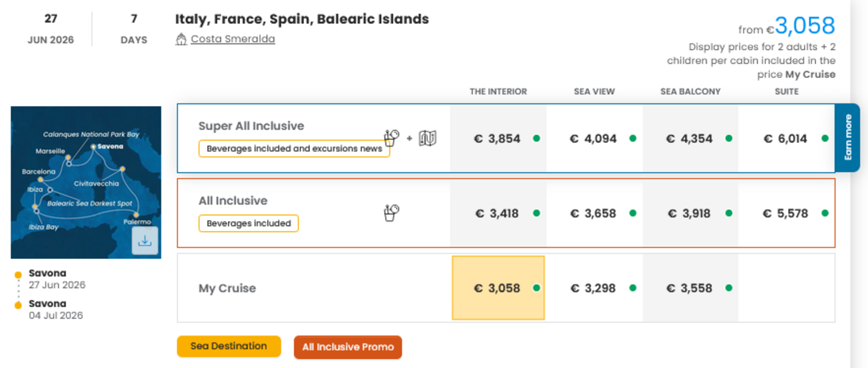
Task: Choose My Cruise Sea Balcony €3,558
Action: pos(690,288)
